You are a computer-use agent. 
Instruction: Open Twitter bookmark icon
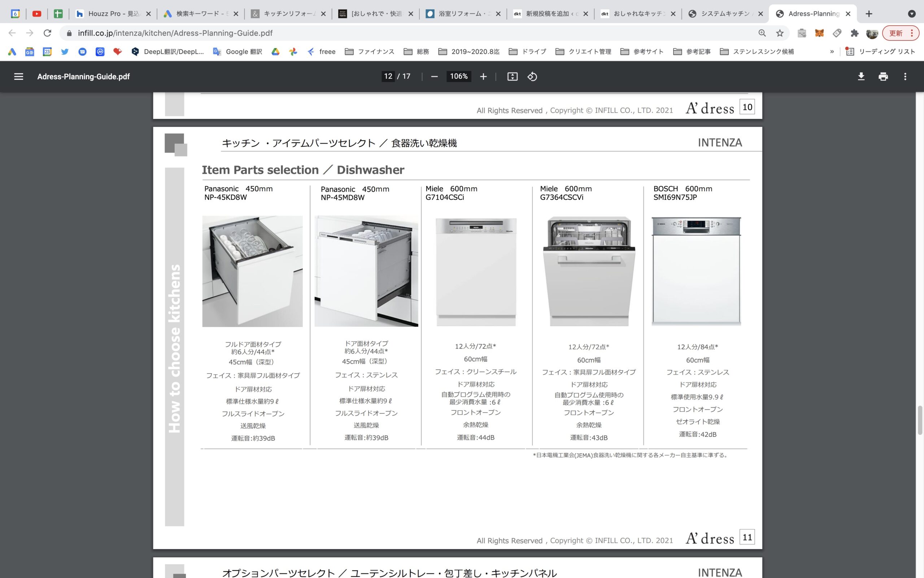(65, 52)
